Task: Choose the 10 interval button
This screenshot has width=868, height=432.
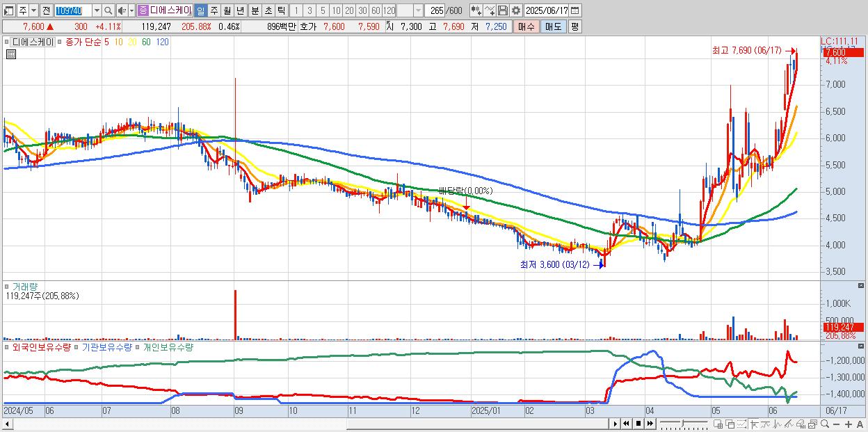Action: (336, 10)
